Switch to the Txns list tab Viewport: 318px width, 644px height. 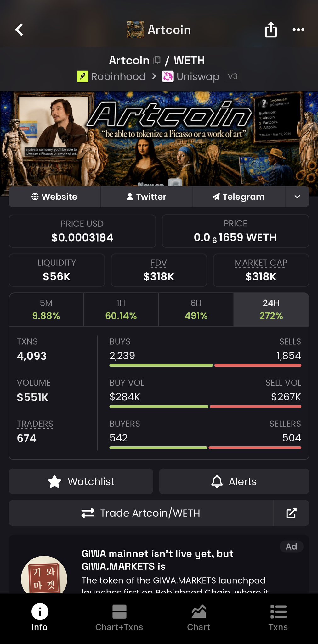(278, 618)
